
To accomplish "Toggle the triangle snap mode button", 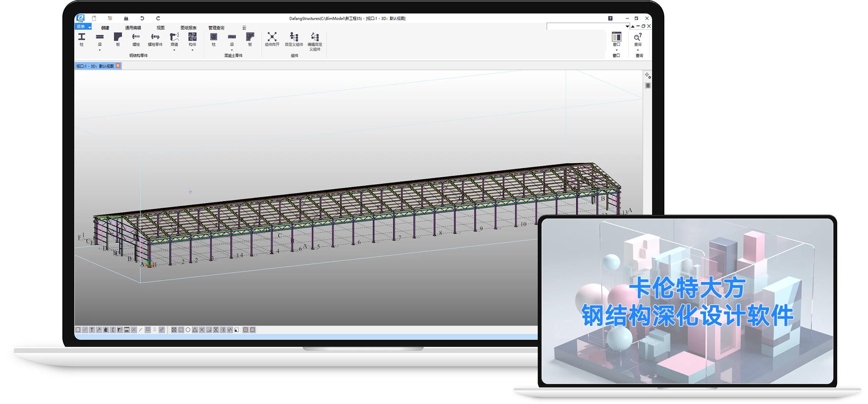I will click(x=195, y=330).
